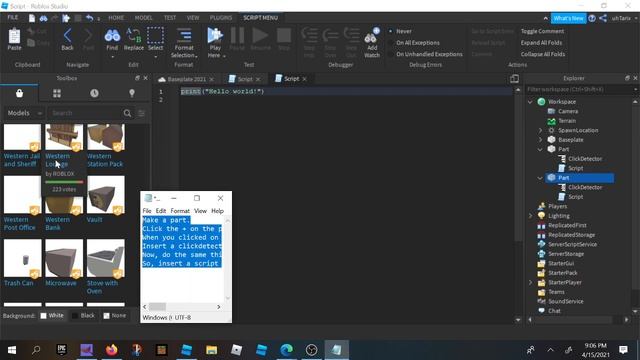Navigate Back with the arrow icon

[x=67, y=36]
